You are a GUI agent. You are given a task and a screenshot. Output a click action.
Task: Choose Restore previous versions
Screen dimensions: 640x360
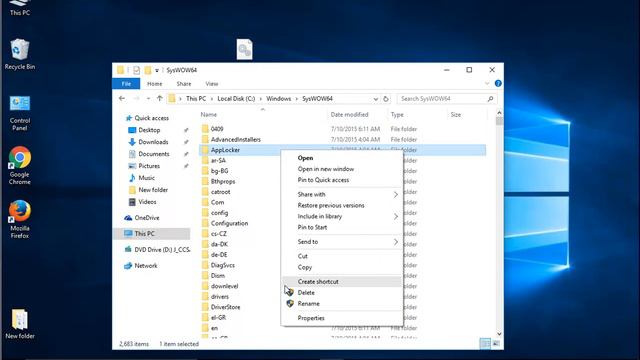tap(341, 205)
